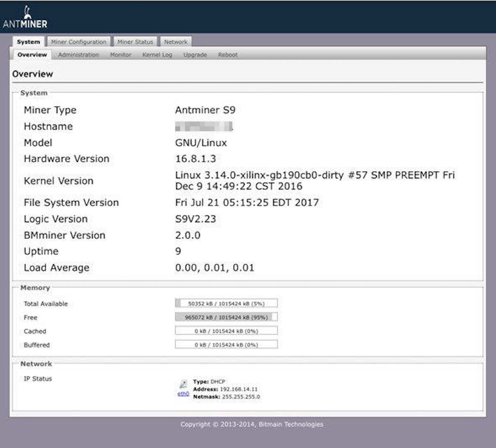Click the Free memory progress bar
Screen dimensions: 496x448
pos(226,317)
